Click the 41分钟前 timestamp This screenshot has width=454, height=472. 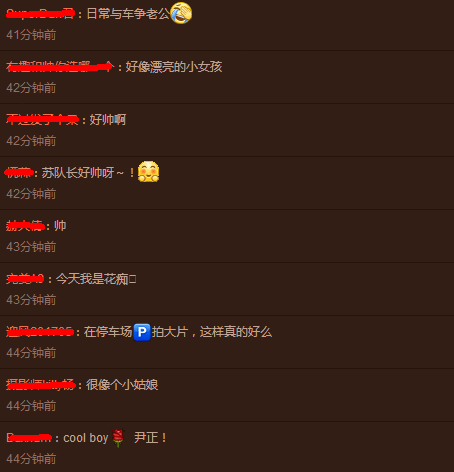coord(31,35)
